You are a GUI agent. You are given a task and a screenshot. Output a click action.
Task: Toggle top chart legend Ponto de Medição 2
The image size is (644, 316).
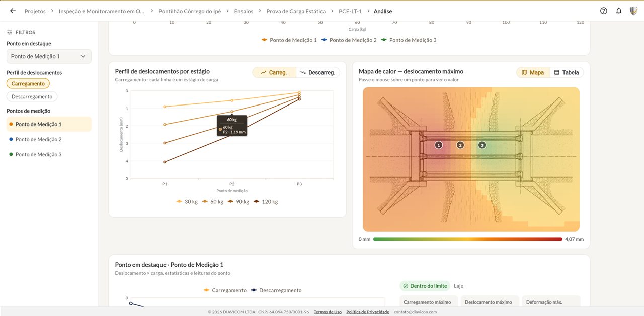pos(349,40)
